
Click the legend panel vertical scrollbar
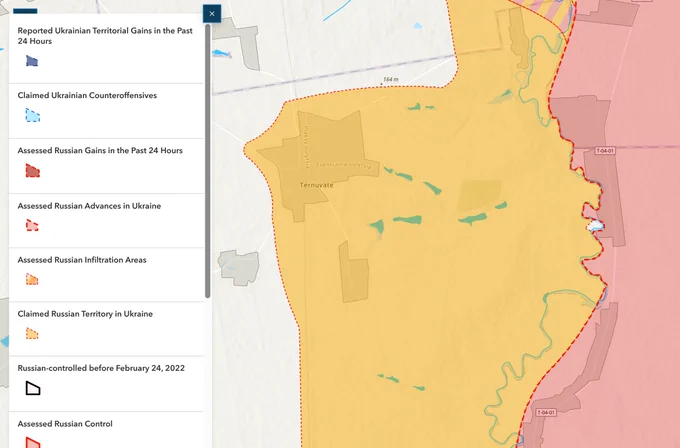click(x=208, y=161)
